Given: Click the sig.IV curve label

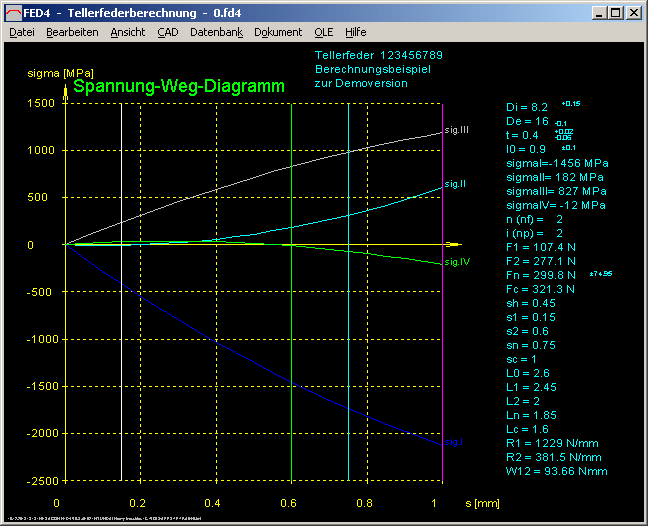Looking at the screenshot, I should coord(456,262).
